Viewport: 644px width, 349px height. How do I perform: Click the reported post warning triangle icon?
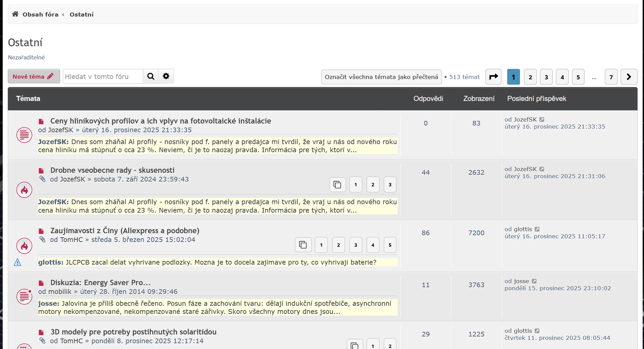click(x=17, y=262)
